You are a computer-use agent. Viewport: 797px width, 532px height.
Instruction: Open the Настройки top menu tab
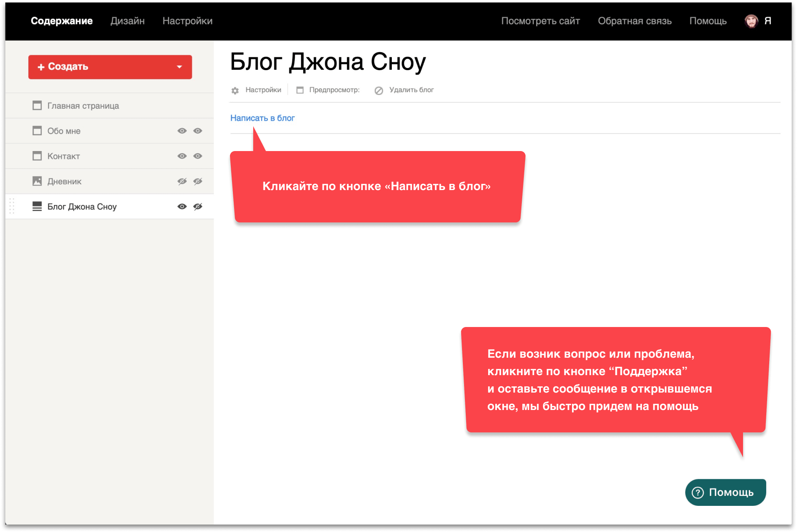click(x=187, y=21)
